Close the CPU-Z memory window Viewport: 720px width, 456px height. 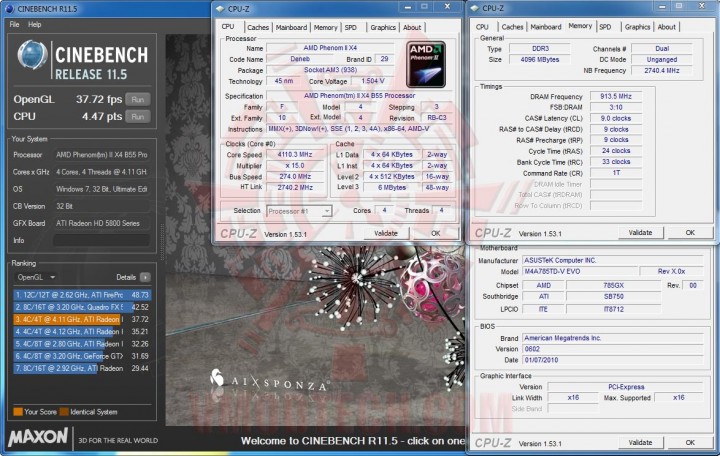point(702,6)
